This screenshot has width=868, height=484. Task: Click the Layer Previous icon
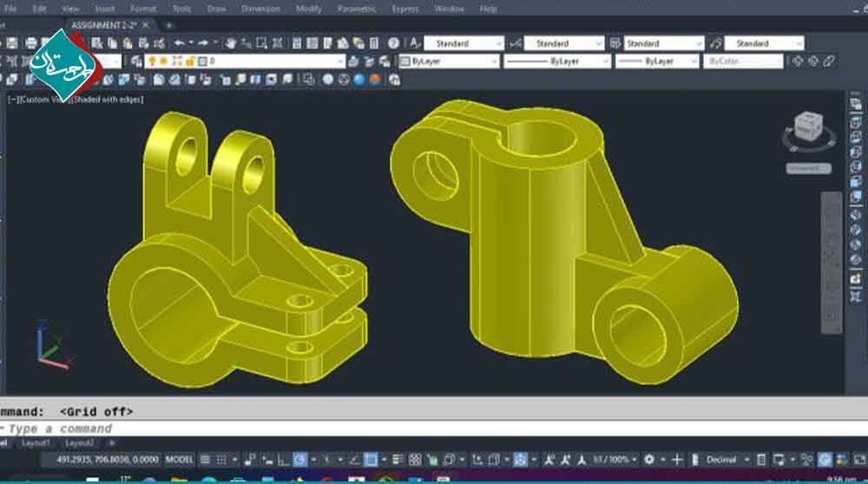tap(369, 61)
